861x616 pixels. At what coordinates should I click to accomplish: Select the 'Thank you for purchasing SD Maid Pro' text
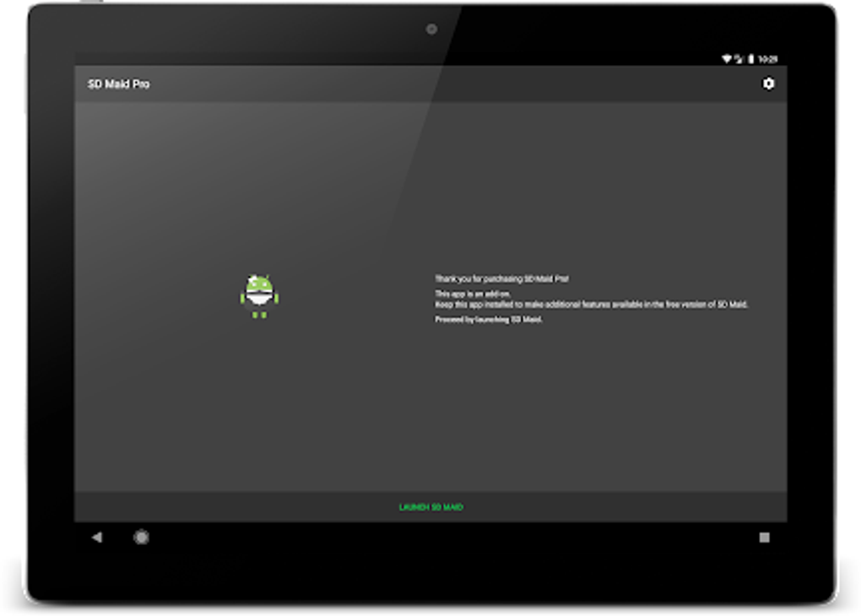pyautogui.click(x=501, y=279)
